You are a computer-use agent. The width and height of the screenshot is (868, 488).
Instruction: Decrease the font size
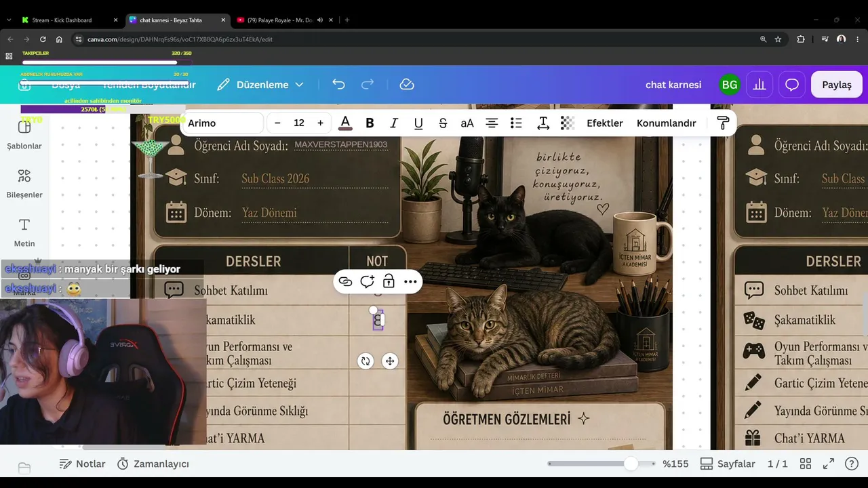click(277, 123)
